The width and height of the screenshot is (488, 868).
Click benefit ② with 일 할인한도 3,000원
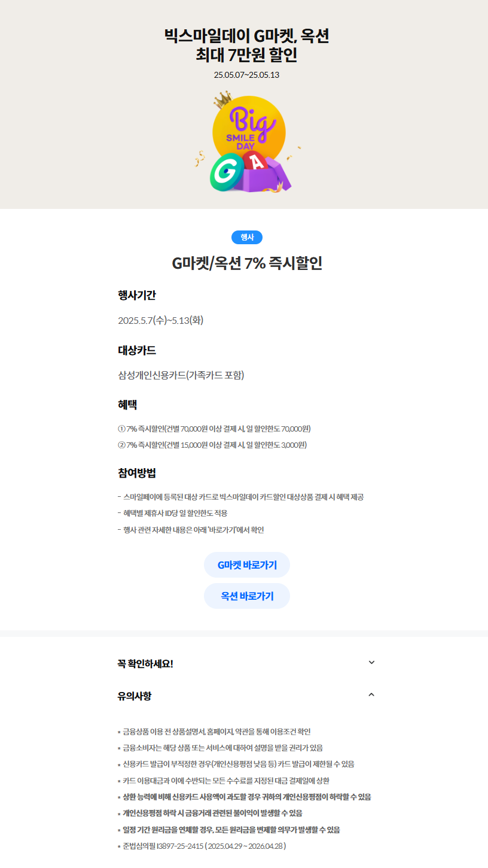212,445
